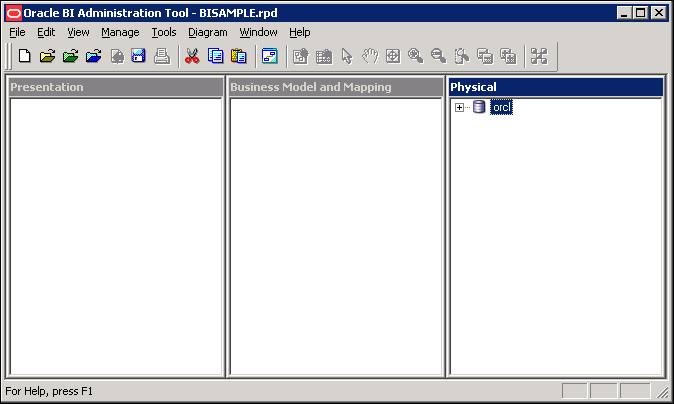This screenshot has height=404, width=674.
Task: Save the repository with the floppy disk icon
Action: [138, 56]
